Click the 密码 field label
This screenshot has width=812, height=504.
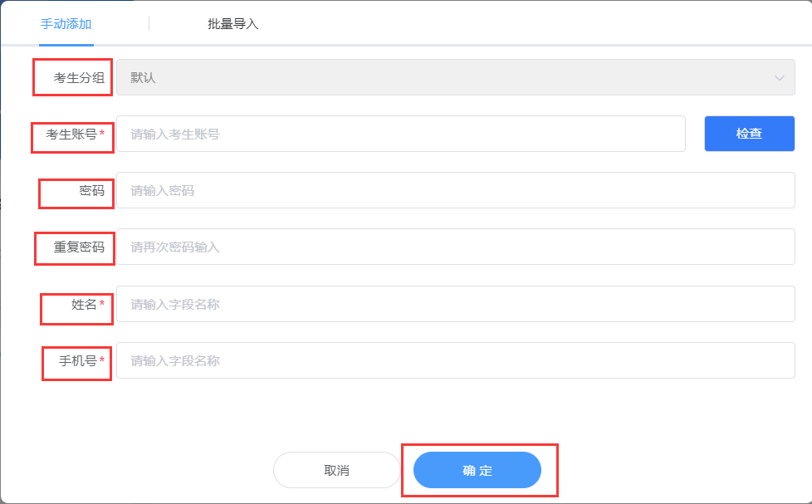click(91, 191)
